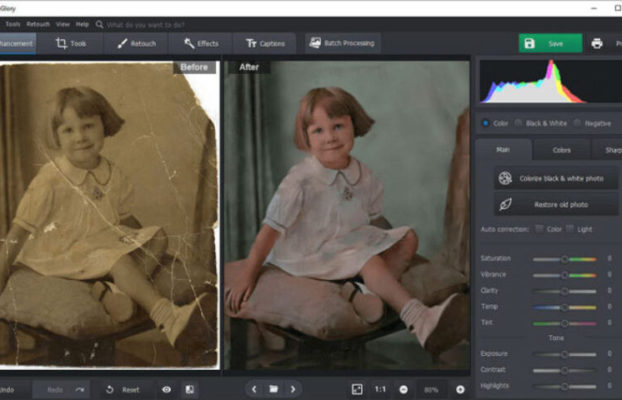Click the After photo preview
This screenshot has height=400, width=622.
click(x=347, y=215)
